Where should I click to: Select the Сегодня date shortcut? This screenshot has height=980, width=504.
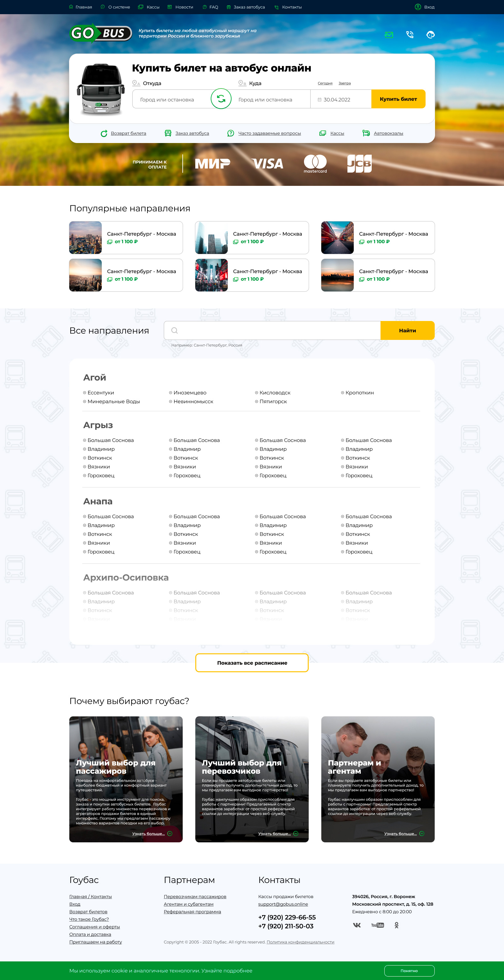click(325, 83)
